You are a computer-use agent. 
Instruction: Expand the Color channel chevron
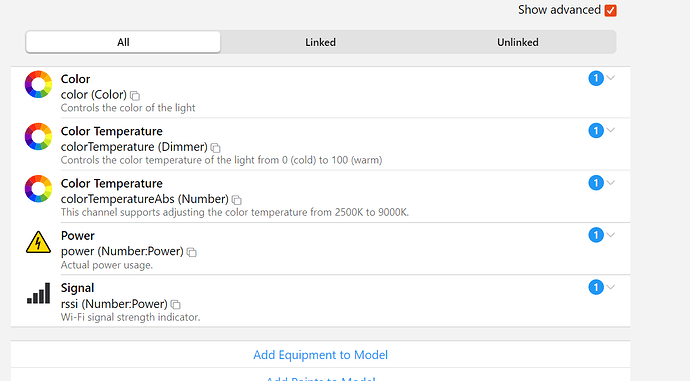610,78
